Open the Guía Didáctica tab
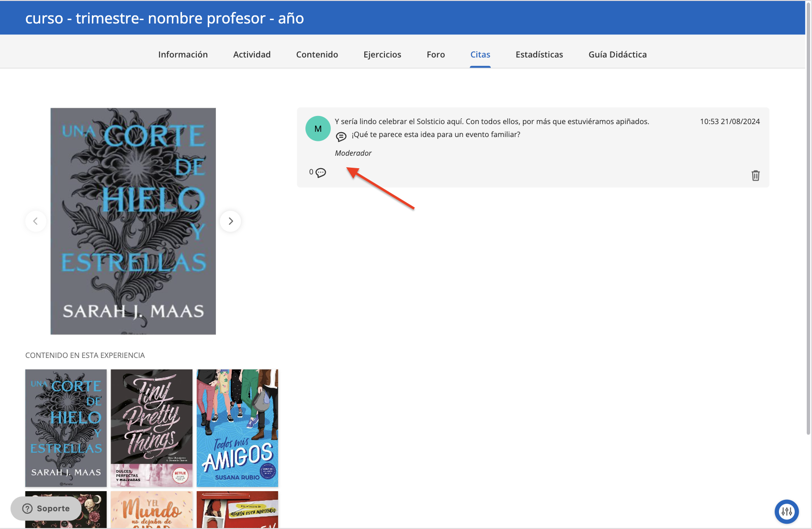Image resolution: width=812 pixels, height=529 pixels. pos(618,55)
